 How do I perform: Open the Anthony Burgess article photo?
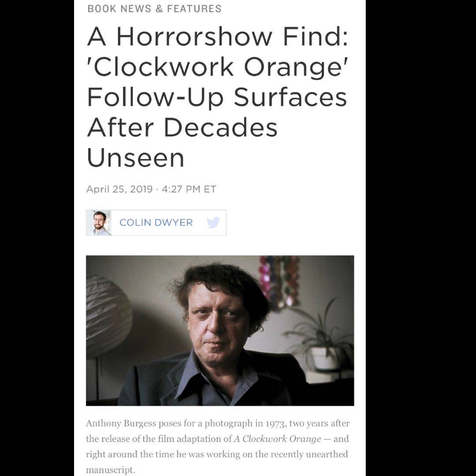220,330
